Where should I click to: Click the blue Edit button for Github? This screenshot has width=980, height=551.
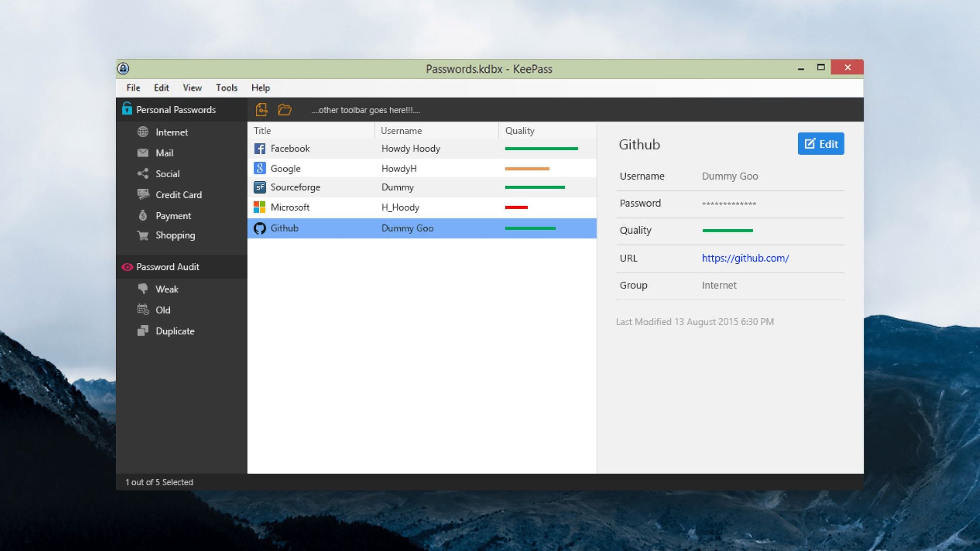pyautogui.click(x=821, y=144)
